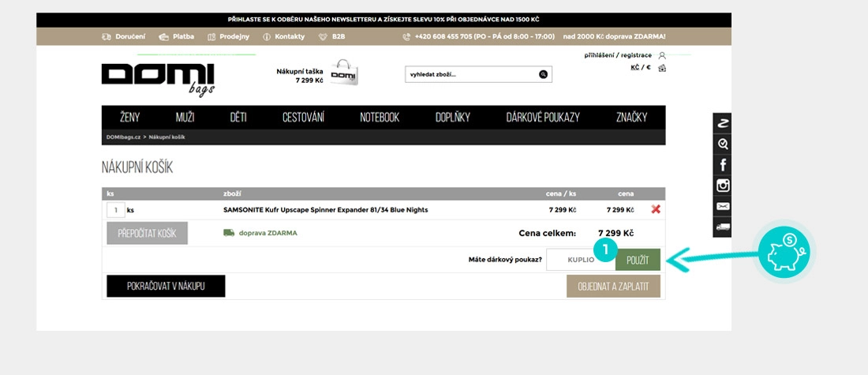Open the CESTOVÁNÍ menu category
The width and height of the screenshot is (868, 375).
click(303, 118)
